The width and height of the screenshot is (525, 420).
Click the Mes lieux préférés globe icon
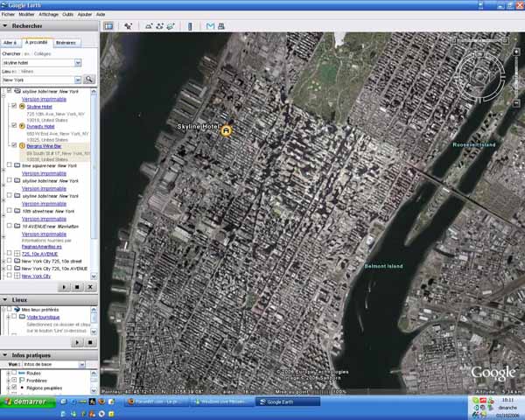pyautogui.click(x=17, y=310)
